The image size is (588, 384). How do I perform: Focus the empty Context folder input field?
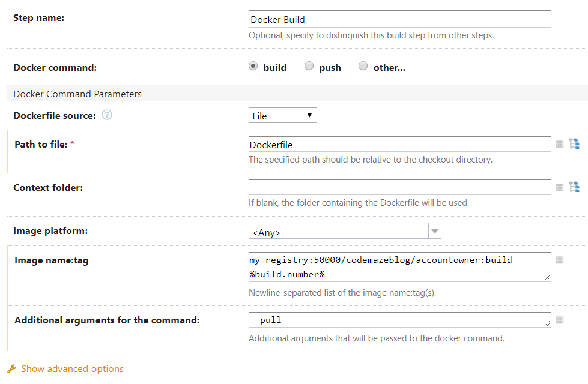[399, 187]
